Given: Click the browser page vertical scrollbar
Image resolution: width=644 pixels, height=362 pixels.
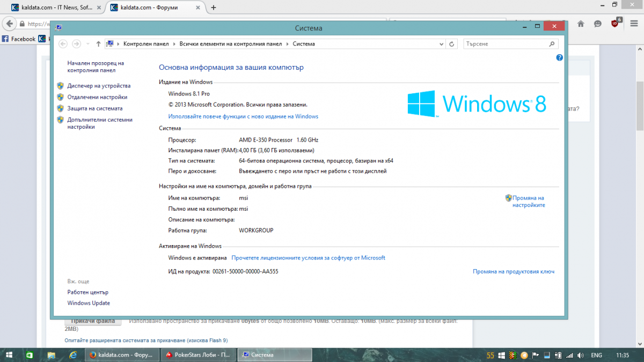Looking at the screenshot, I should tap(640, 198).
